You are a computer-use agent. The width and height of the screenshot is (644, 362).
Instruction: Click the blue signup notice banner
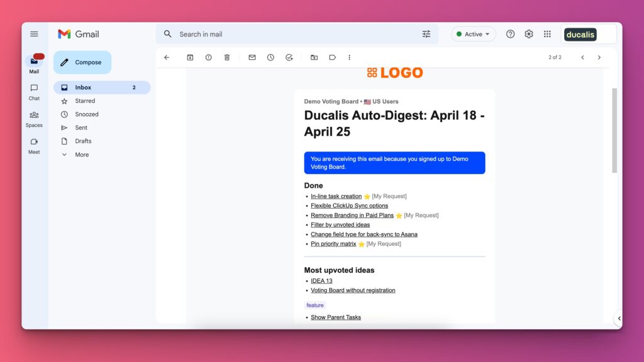394,163
